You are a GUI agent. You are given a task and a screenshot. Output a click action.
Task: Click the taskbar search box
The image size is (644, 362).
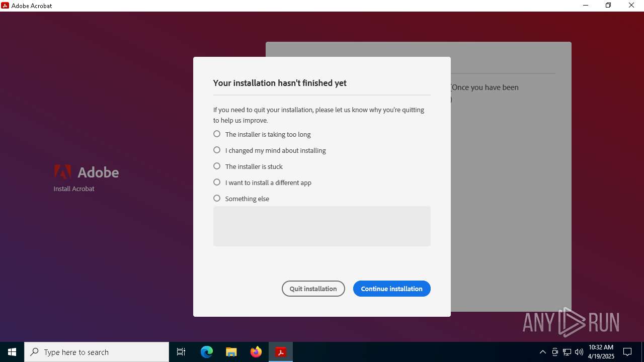click(x=97, y=352)
